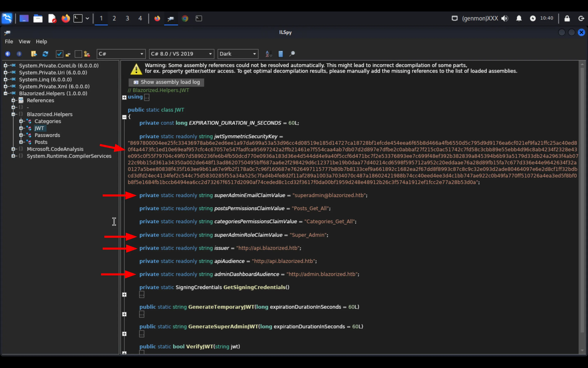Image resolution: width=588 pixels, height=368 pixels.
Task: Show the desktop from the panel
Action: [24, 18]
